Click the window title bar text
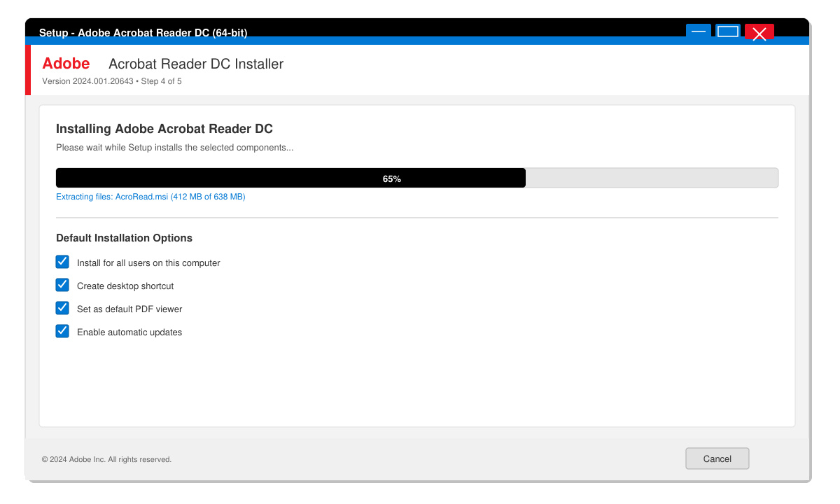The height and width of the screenshot is (504, 840). click(143, 32)
